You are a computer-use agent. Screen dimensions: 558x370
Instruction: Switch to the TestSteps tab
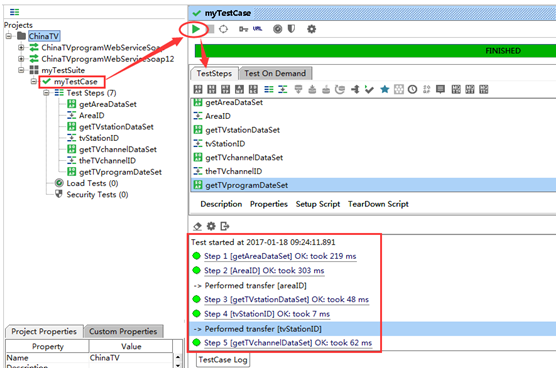214,74
